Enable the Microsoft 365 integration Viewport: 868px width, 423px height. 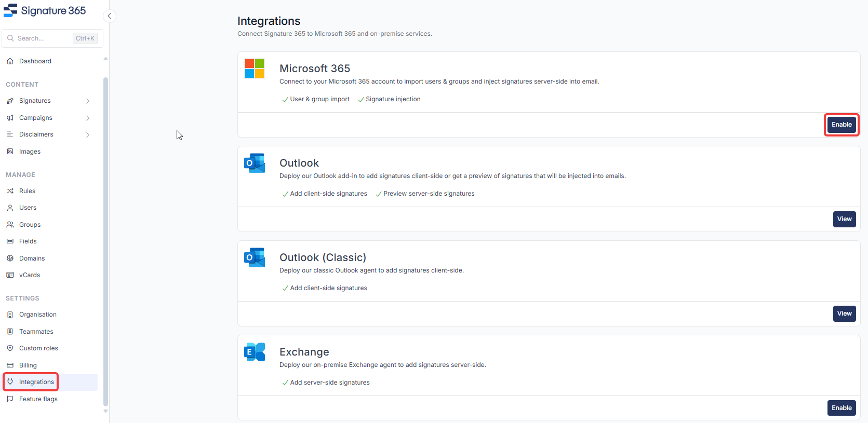[842, 125]
